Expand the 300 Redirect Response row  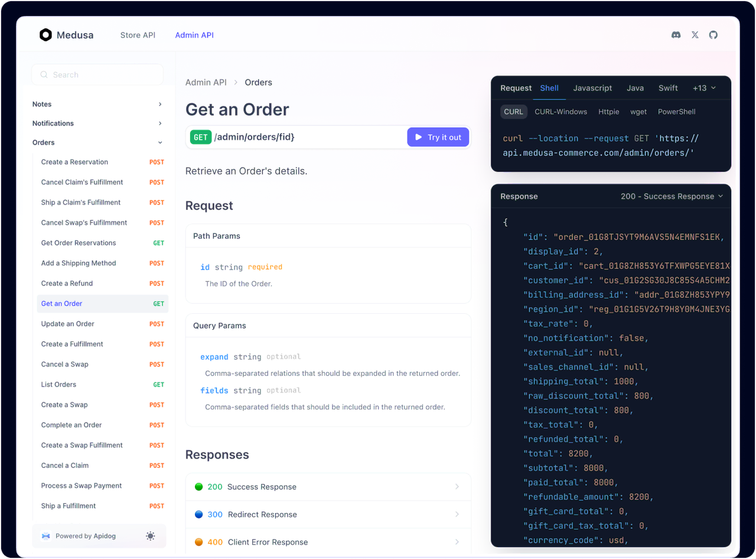click(x=328, y=515)
